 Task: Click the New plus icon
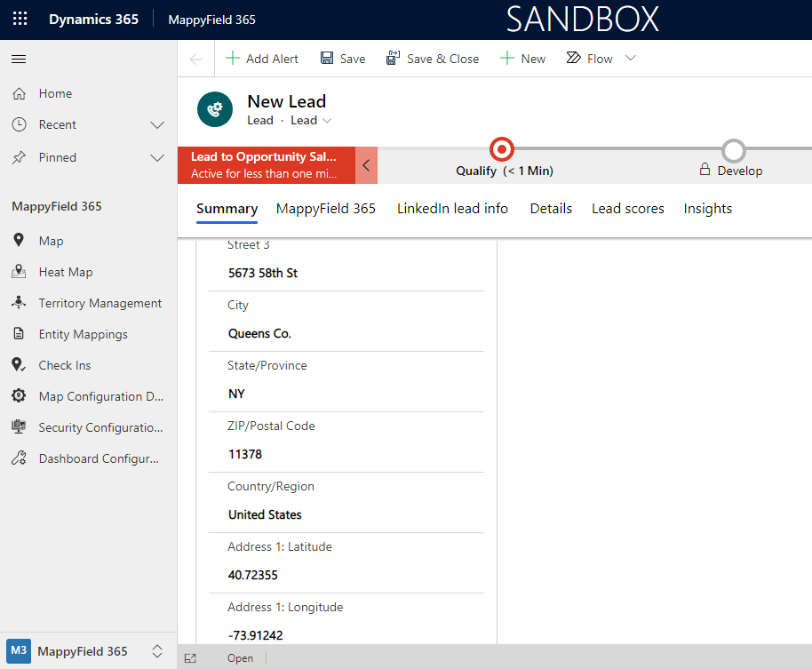coord(507,58)
